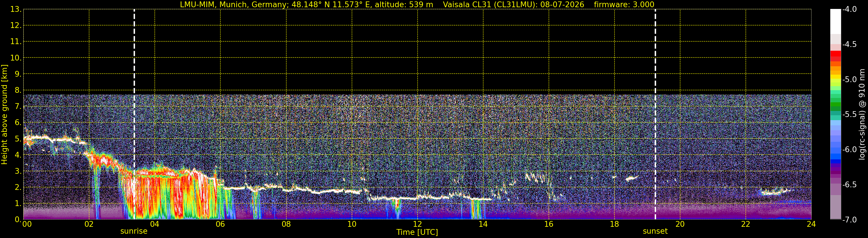868x238 pixels.
Task: Click the LMU-MIM Munich title text
Action: [306, 5]
